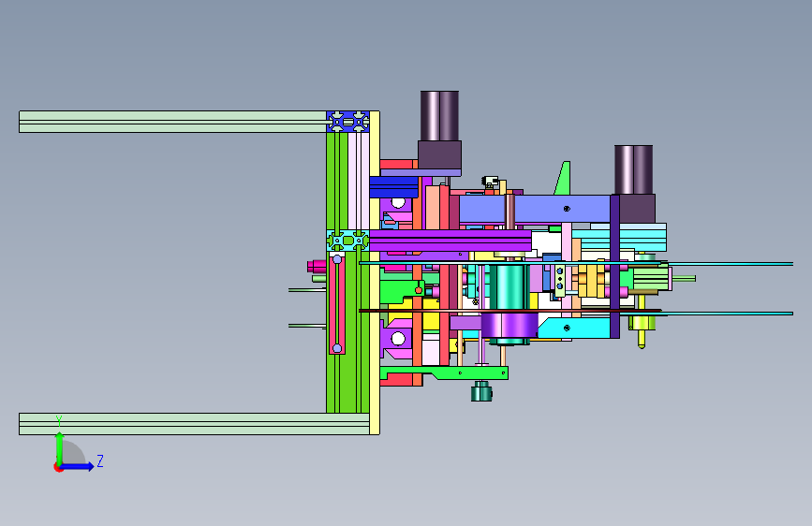Select the dark indigo vertical bar
Viewport: 812px width, 526px height.
tap(614, 267)
